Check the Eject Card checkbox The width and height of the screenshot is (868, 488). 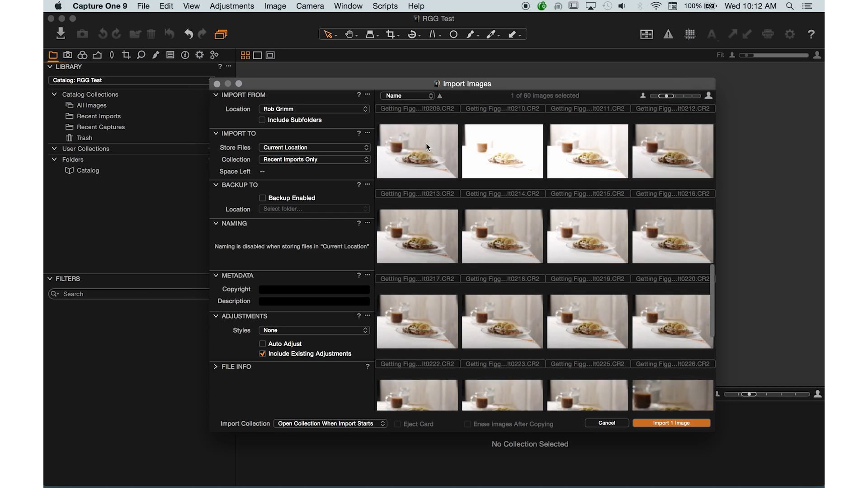tap(397, 424)
